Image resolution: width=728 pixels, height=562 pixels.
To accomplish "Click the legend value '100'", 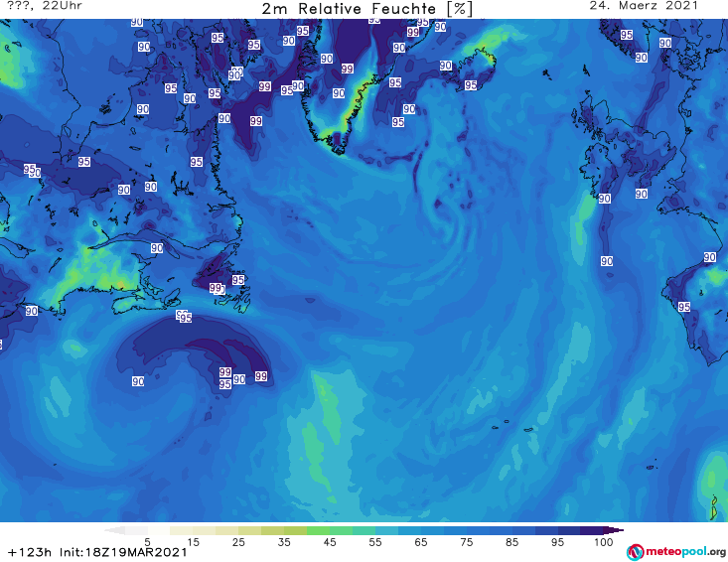I will pyautogui.click(x=604, y=542).
